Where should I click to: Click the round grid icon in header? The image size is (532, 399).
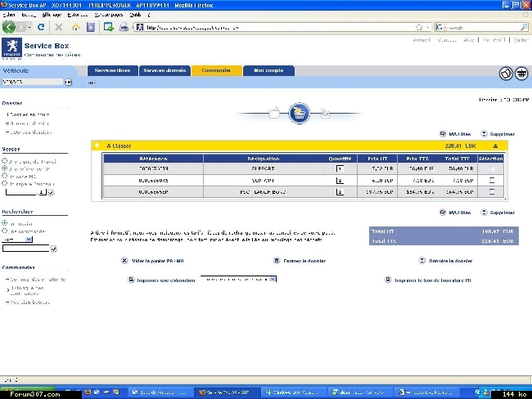(x=521, y=74)
